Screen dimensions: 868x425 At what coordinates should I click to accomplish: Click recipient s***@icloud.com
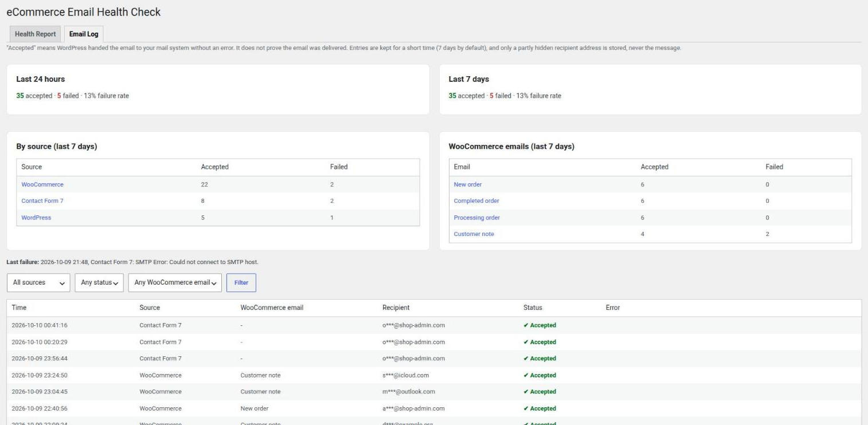tap(405, 375)
